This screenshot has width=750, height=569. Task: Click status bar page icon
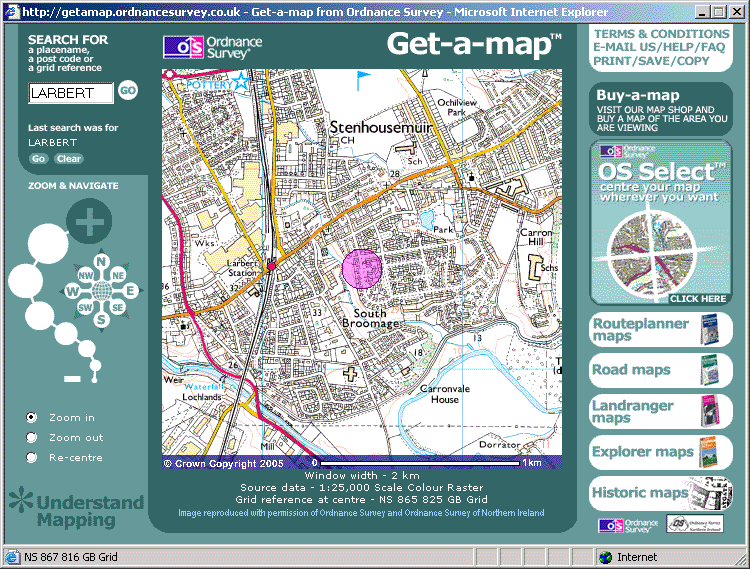[11, 558]
